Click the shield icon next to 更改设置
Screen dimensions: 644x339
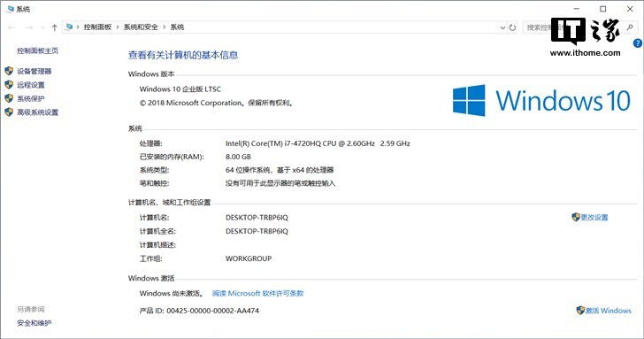coord(576,217)
